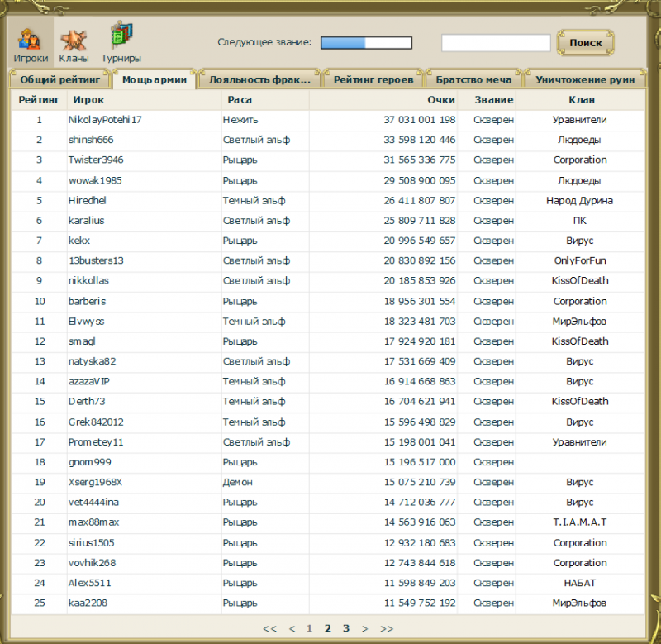Go to next page with > arrow
The height and width of the screenshot is (644, 661).
(x=364, y=629)
